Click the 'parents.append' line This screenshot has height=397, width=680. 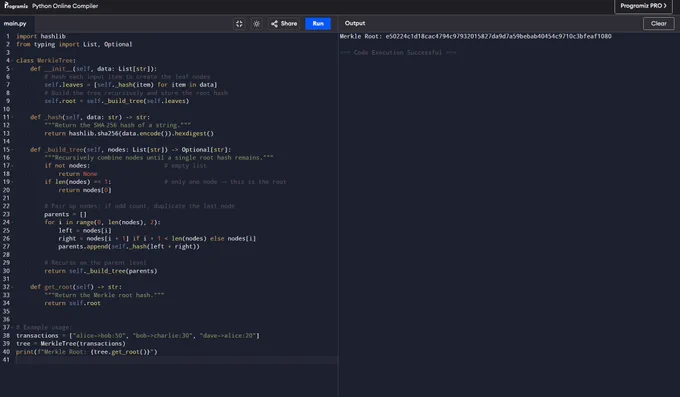pyautogui.click(x=129, y=246)
